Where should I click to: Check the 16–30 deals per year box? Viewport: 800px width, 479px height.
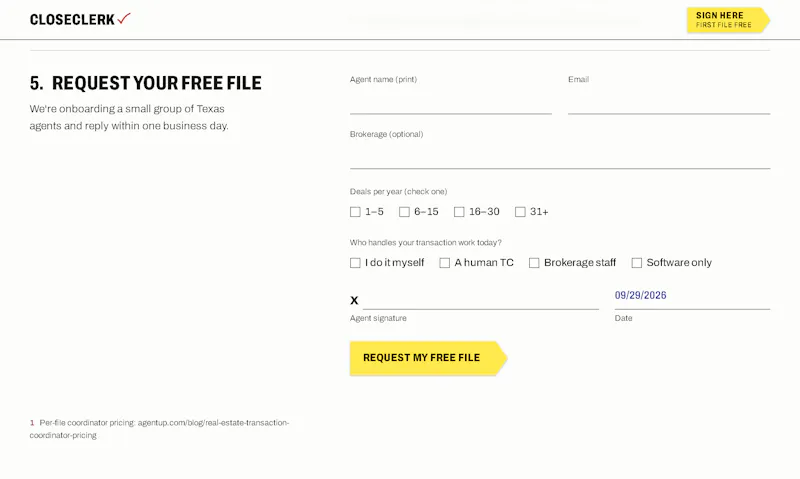coord(459,212)
